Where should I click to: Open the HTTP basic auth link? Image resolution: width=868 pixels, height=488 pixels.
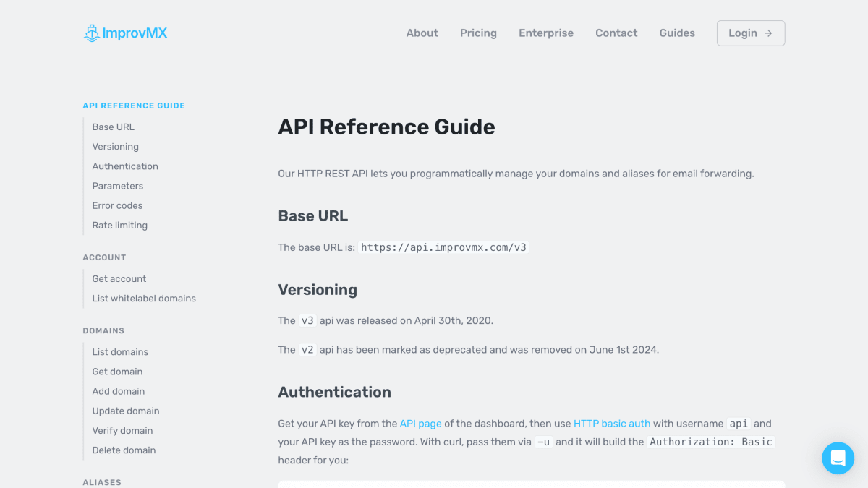[612, 424]
